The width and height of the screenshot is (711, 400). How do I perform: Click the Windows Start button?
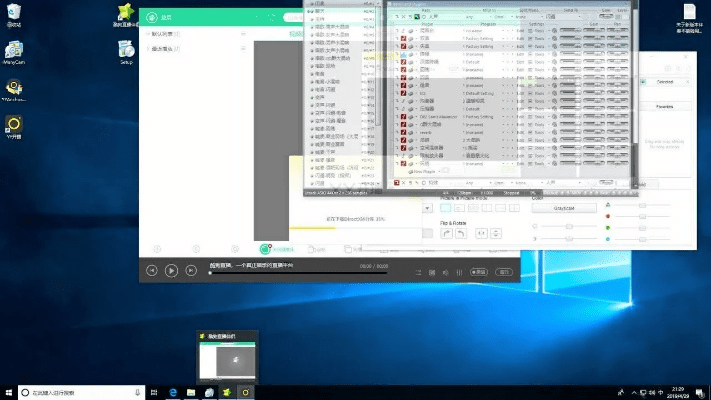8,393
